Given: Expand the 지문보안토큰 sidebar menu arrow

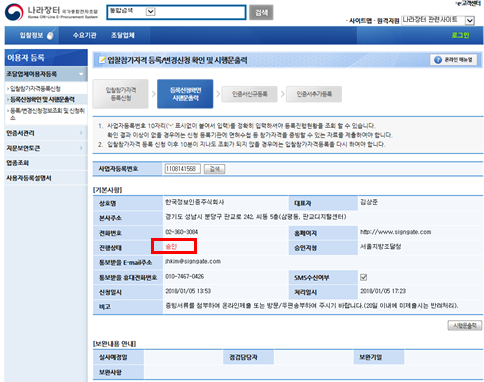Looking at the screenshot, I should click(81, 148).
